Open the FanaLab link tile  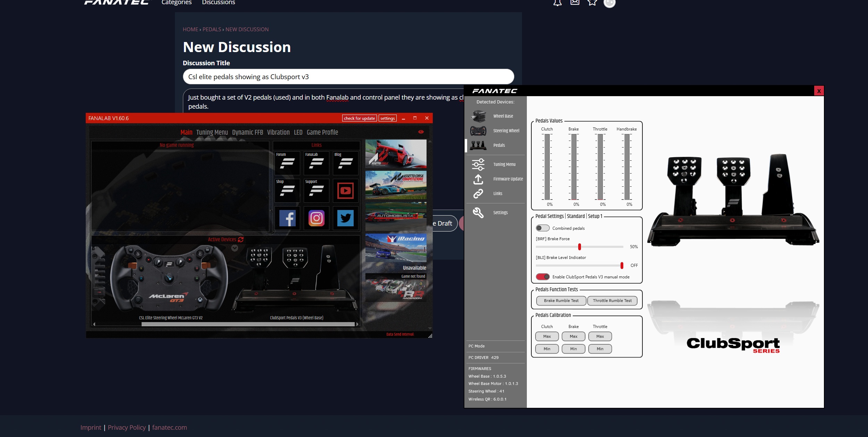point(317,163)
